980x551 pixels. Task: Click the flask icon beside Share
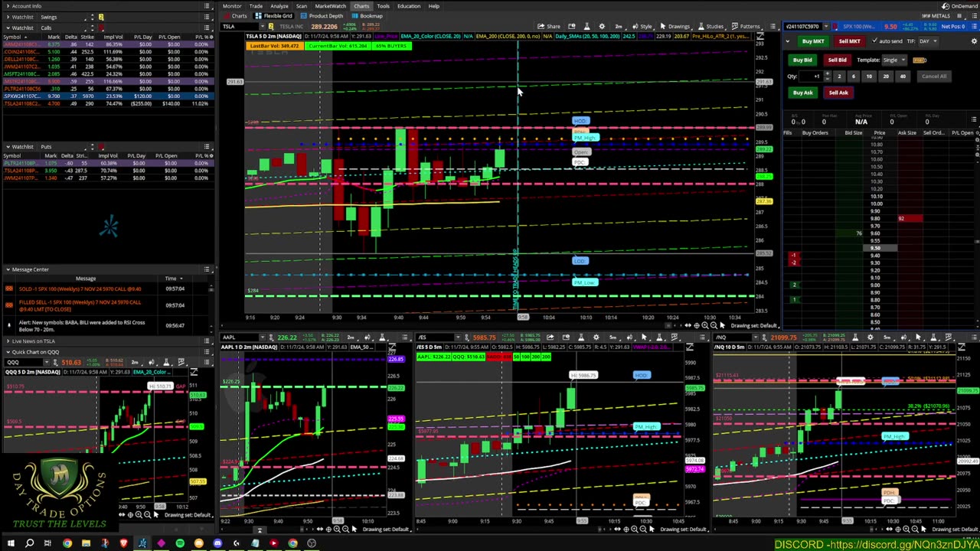(x=586, y=26)
